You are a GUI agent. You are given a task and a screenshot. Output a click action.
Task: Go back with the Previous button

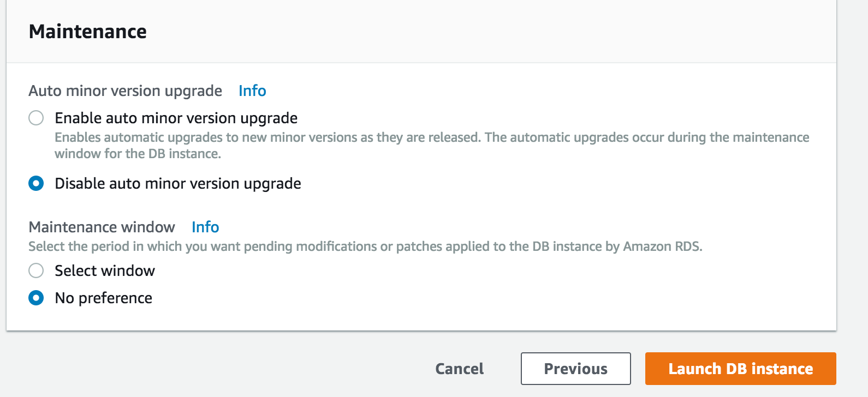coord(576,369)
